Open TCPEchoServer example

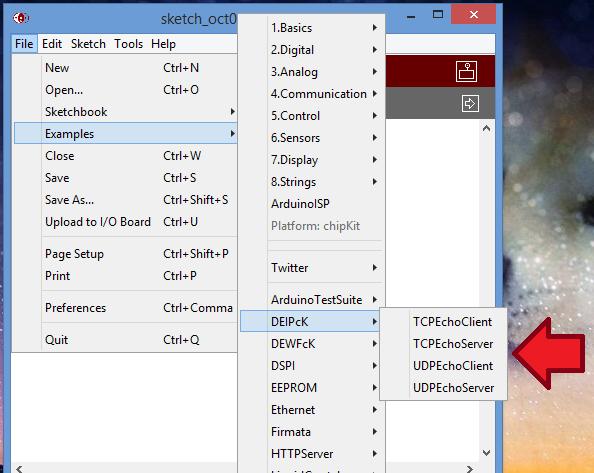point(443,343)
